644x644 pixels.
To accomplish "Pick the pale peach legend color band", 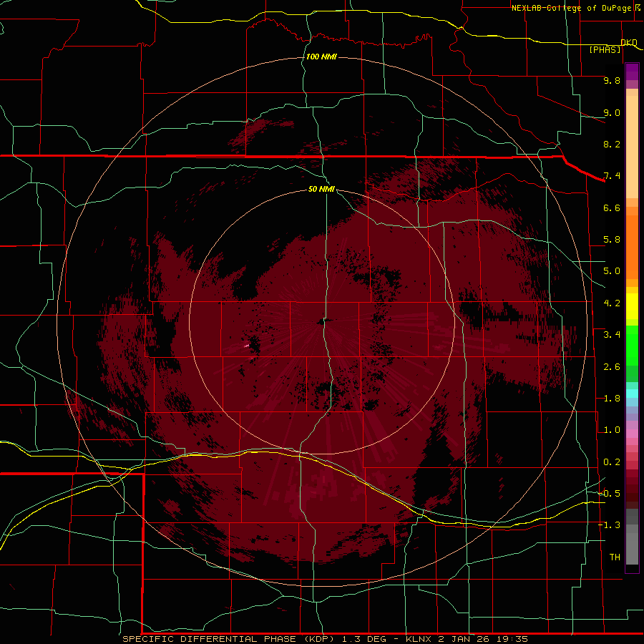I will tap(632, 147).
